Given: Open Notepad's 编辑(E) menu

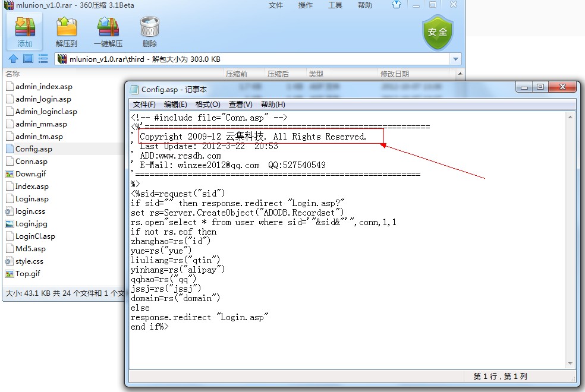Looking at the screenshot, I should point(175,105).
